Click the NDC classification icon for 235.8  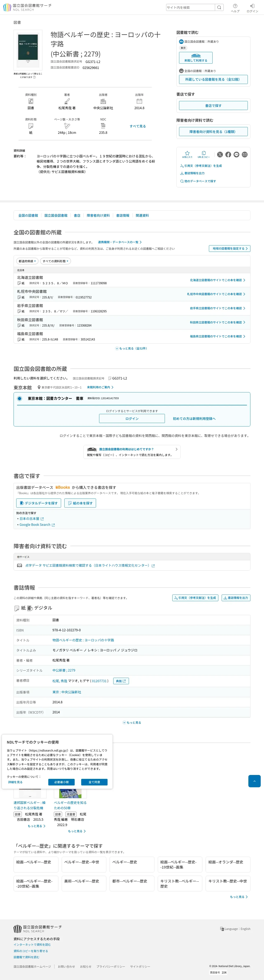pyautogui.click(x=103, y=126)
